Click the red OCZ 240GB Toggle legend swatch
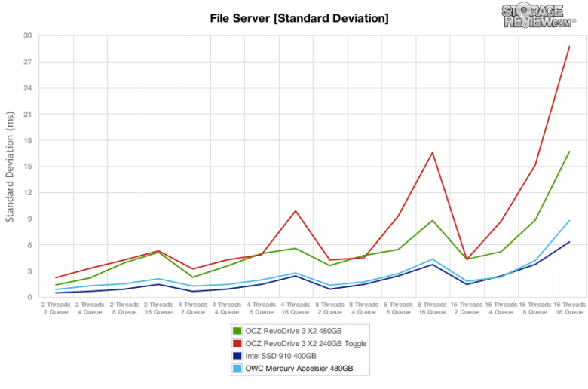This screenshot has width=588, height=389. click(x=237, y=343)
